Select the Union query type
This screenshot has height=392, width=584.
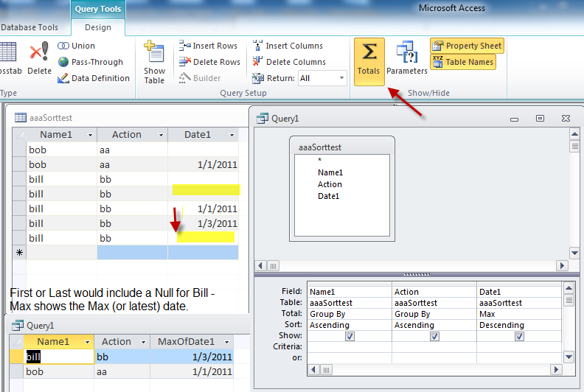coord(77,46)
